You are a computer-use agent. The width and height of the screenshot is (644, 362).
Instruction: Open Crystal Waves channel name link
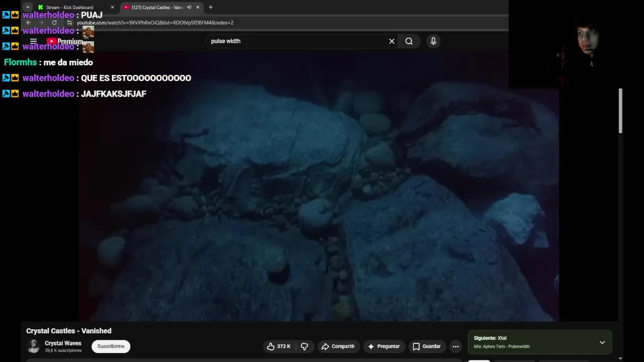(63, 343)
